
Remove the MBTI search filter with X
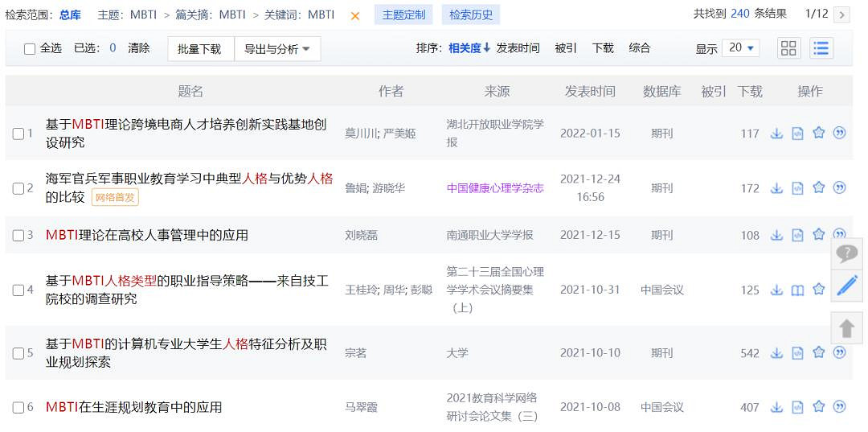pyautogui.click(x=355, y=15)
